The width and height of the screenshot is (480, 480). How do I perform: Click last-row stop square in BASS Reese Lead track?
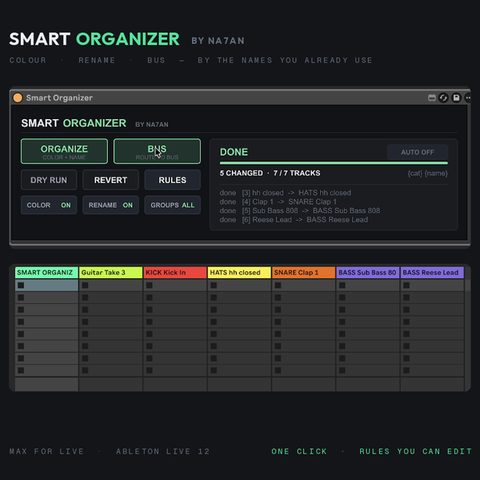click(406, 370)
